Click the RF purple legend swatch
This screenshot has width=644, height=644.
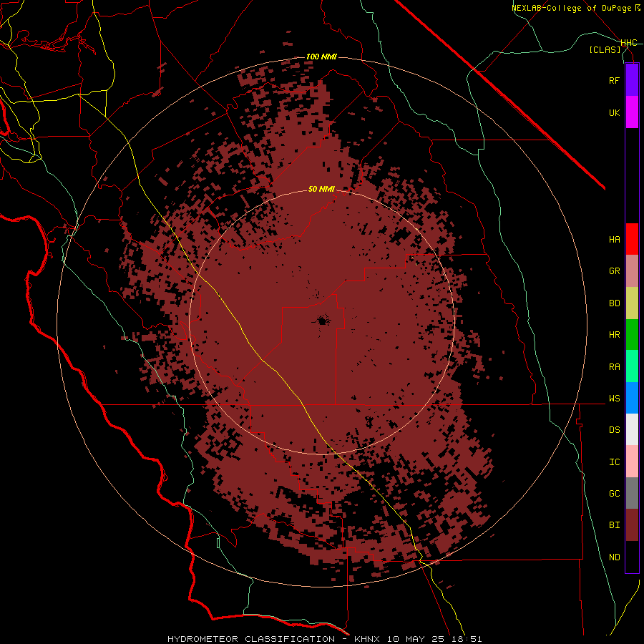(632, 80)
